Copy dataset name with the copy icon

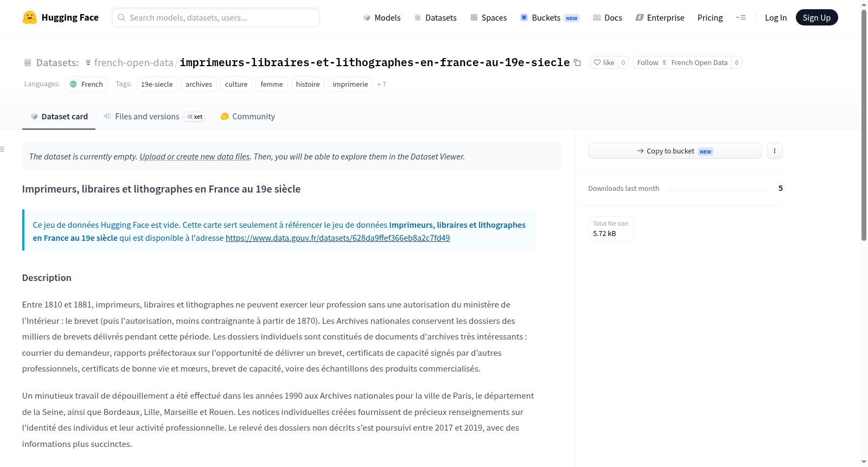point(578,63)
